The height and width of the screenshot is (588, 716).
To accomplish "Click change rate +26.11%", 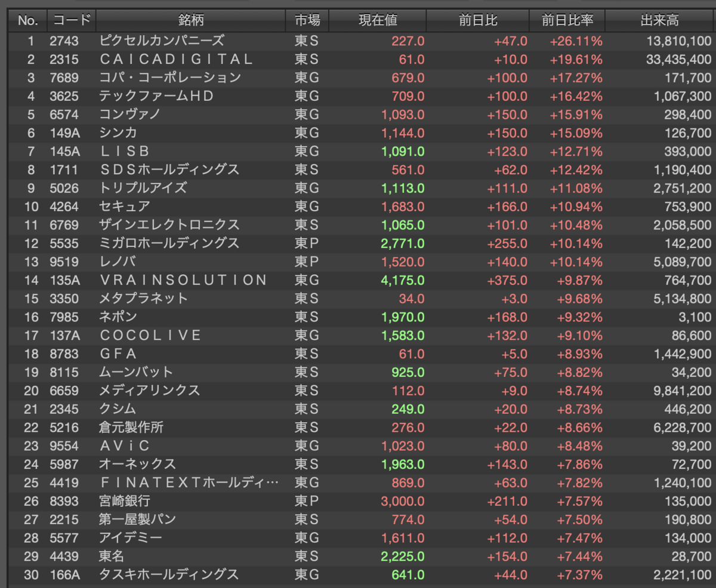I will (x=576, y=41).
